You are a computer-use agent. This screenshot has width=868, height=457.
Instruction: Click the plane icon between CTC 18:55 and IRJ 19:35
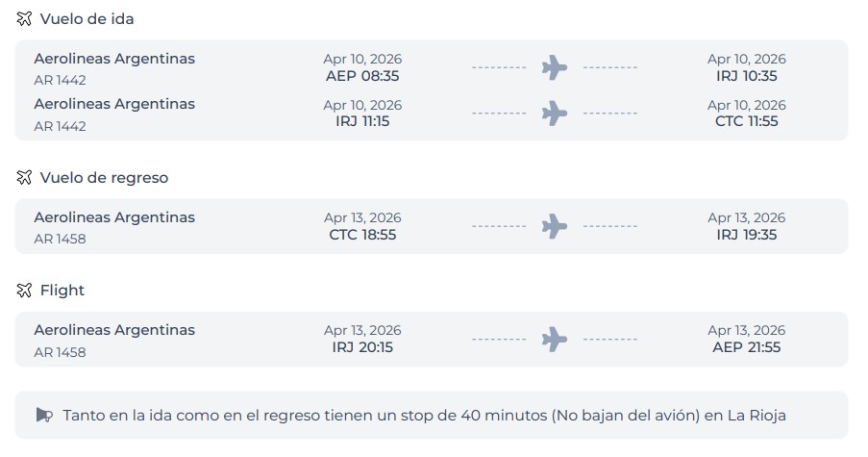555,226
